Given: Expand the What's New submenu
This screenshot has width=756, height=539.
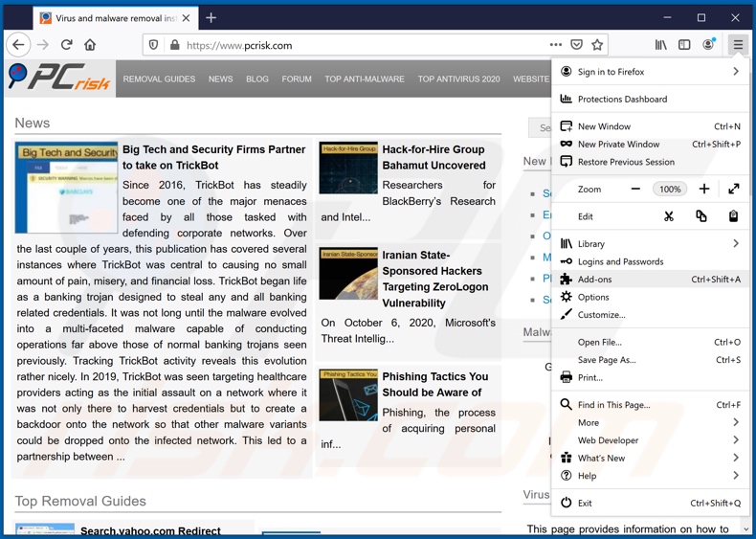Looking at the screenshot, I should point(650,458).
